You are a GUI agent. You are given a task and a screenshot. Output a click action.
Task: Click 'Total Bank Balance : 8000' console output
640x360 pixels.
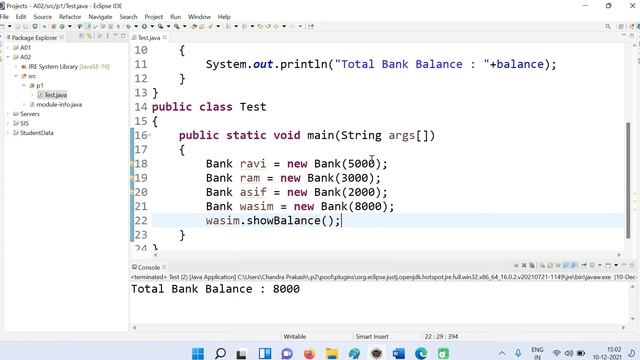pos(216,289)
